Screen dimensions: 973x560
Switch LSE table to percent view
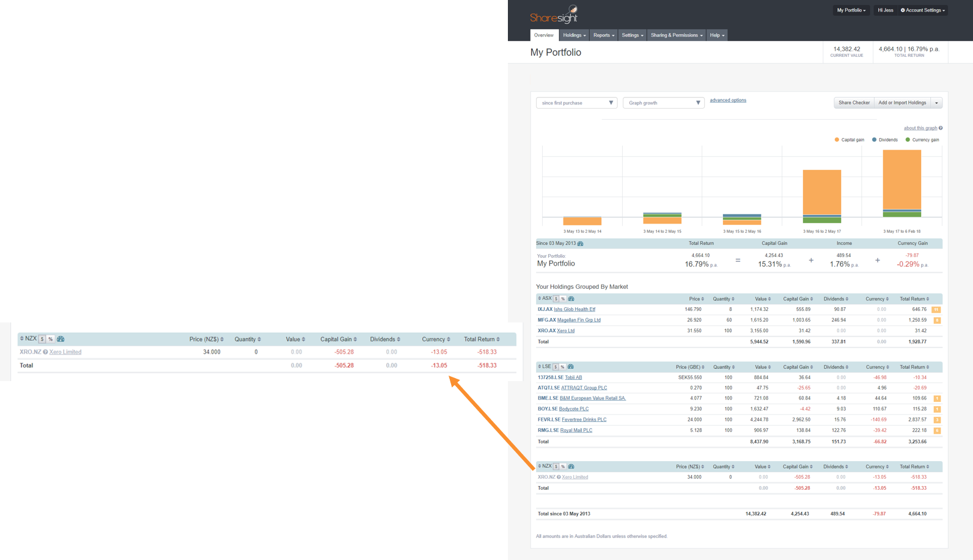click(562, 367)
